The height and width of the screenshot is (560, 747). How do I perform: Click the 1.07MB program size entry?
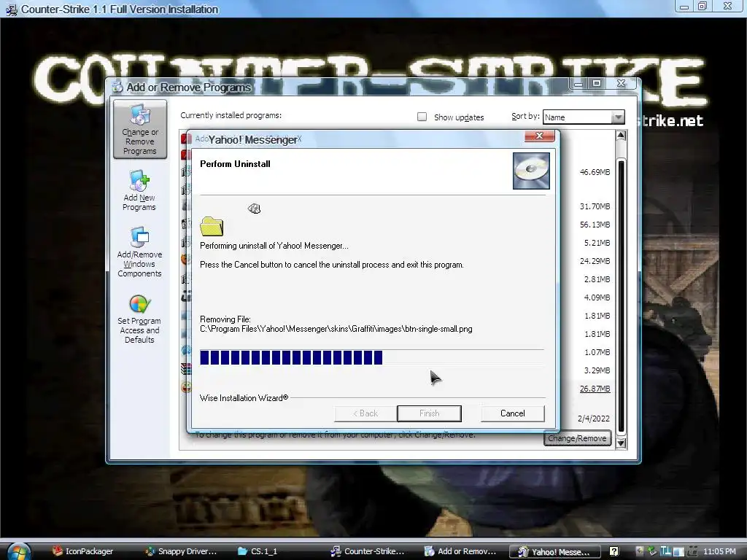tap(597, 352)
